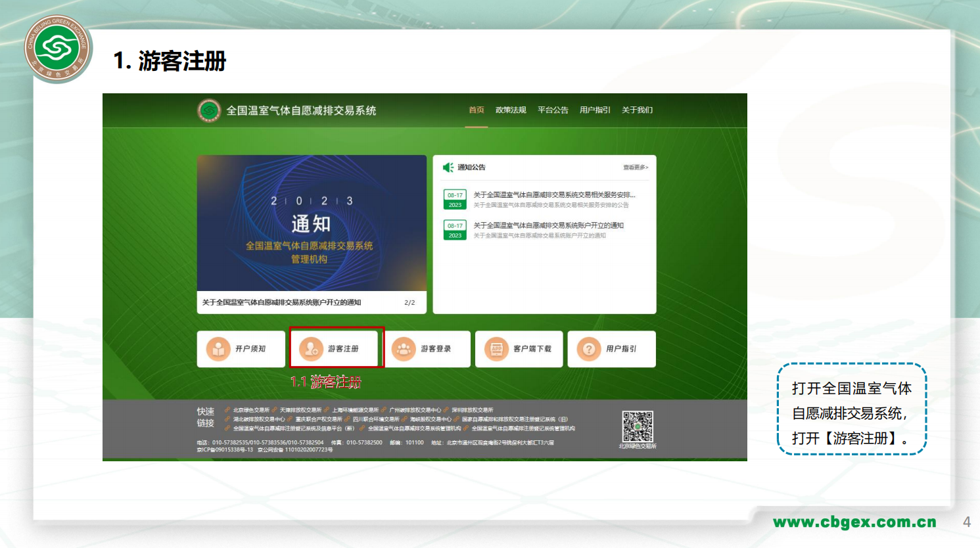Click the 游客注册 person-plus icon
980x548 pixels.
click(x=311, y=349)
